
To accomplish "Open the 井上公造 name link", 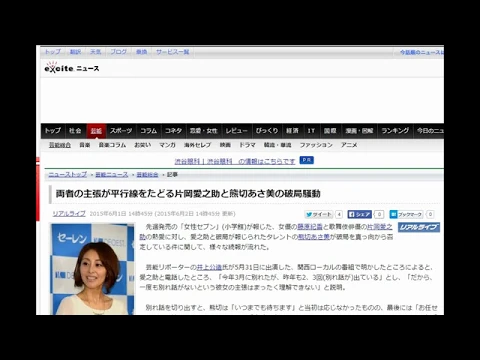I will (x=209, y=267).
